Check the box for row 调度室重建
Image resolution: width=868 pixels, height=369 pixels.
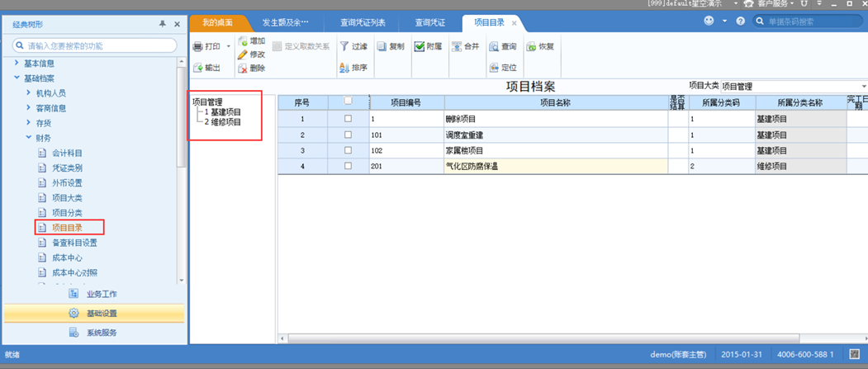pyautogui.click(x=348, y=135)
